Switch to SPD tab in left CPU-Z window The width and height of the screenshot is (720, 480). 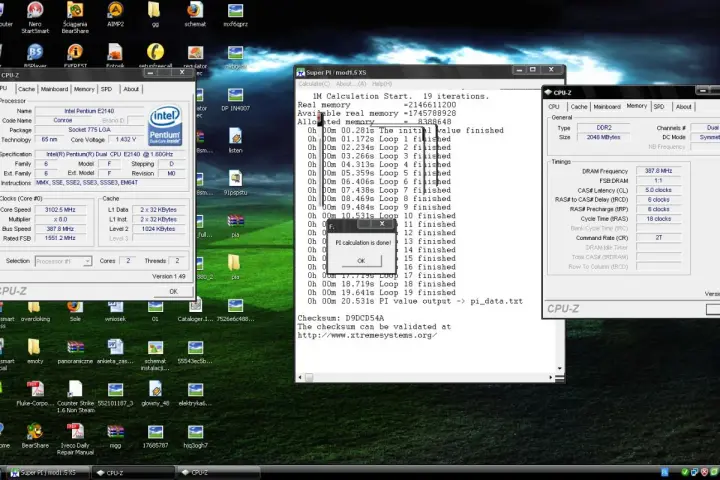107,89
